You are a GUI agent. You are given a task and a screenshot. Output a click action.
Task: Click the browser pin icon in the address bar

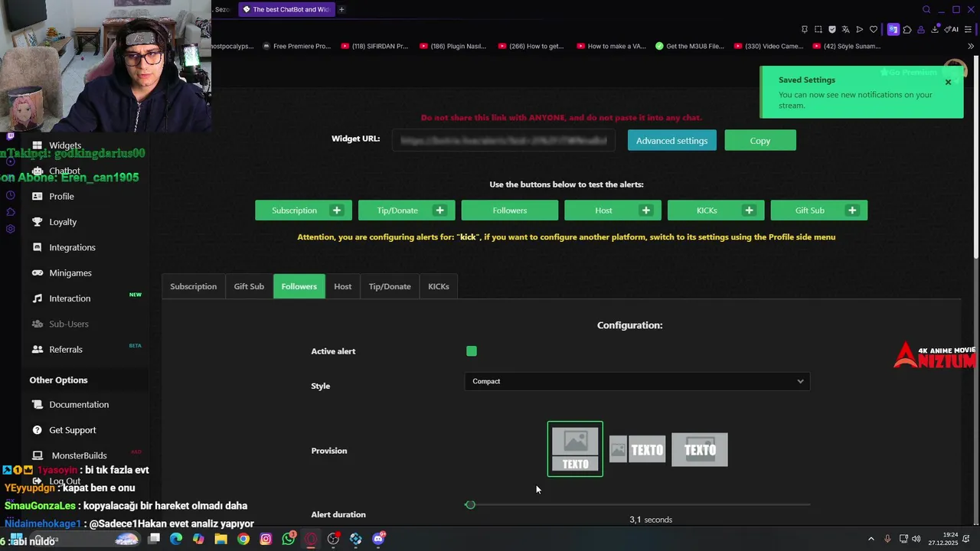pos(805,29)
